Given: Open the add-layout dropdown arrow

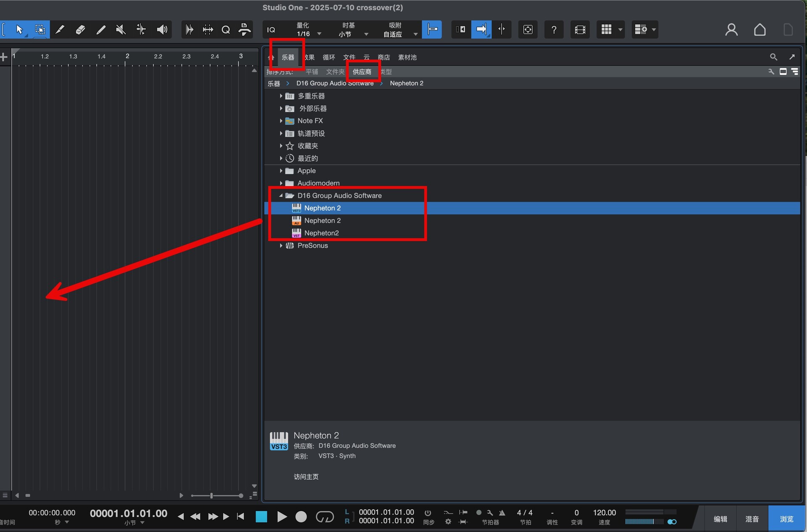Looking at the screenshot, I should pos(654,30).
